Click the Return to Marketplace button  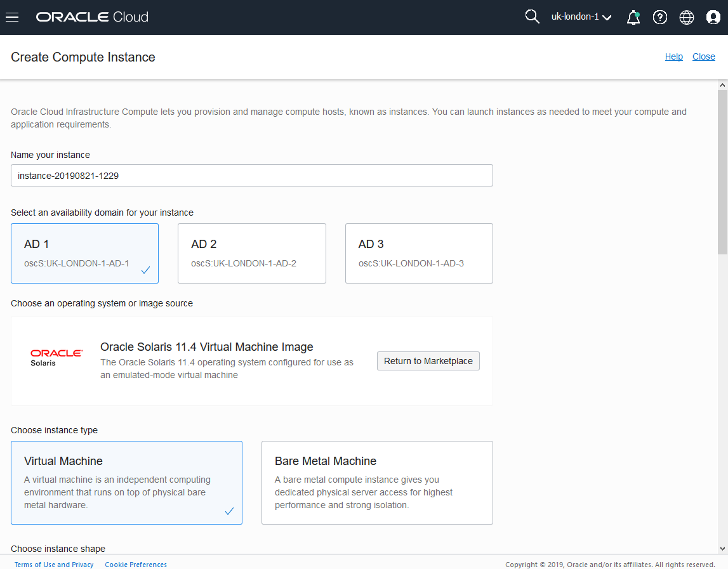pyautogui.click(x=428, y=361)
